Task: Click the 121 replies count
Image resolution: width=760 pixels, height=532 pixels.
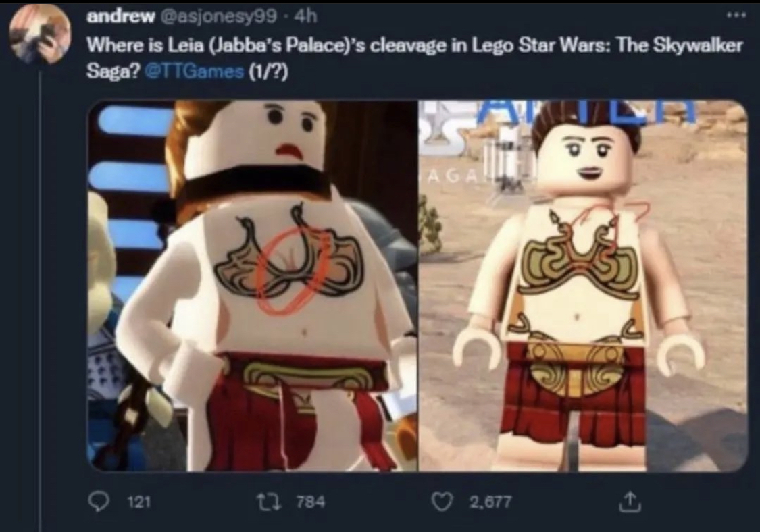Action: tap(138, 502)
